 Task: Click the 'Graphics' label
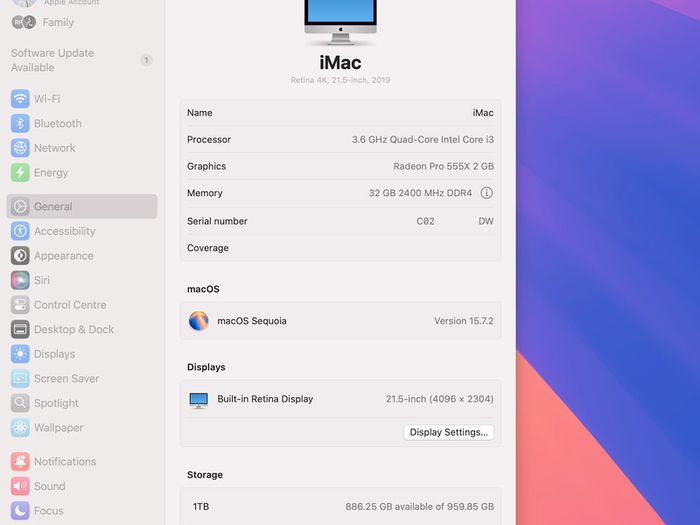(x=206, y=166)
